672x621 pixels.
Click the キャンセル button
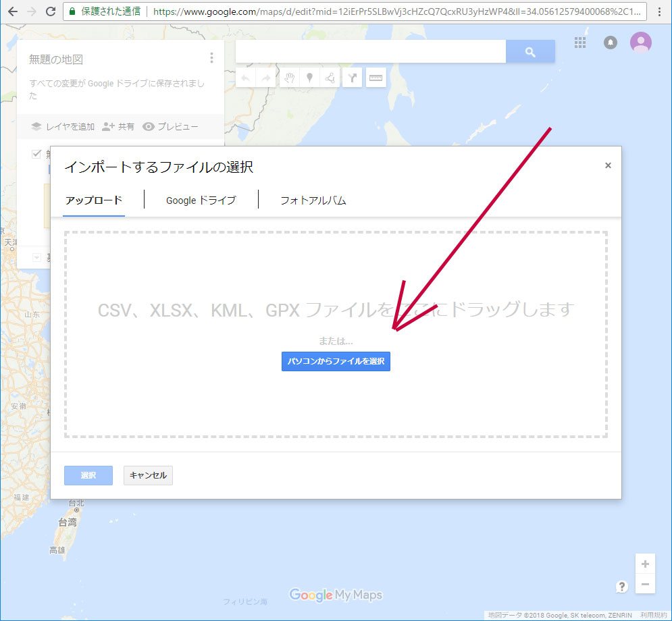click(149, 475)
